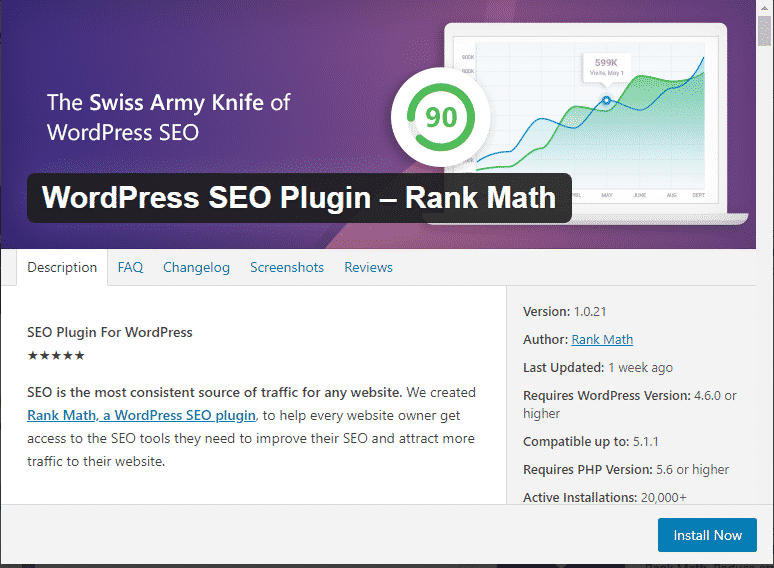The height and width of the screenshot is (568, 774).
Task: Open the Description tab
Action: point(62,267)
